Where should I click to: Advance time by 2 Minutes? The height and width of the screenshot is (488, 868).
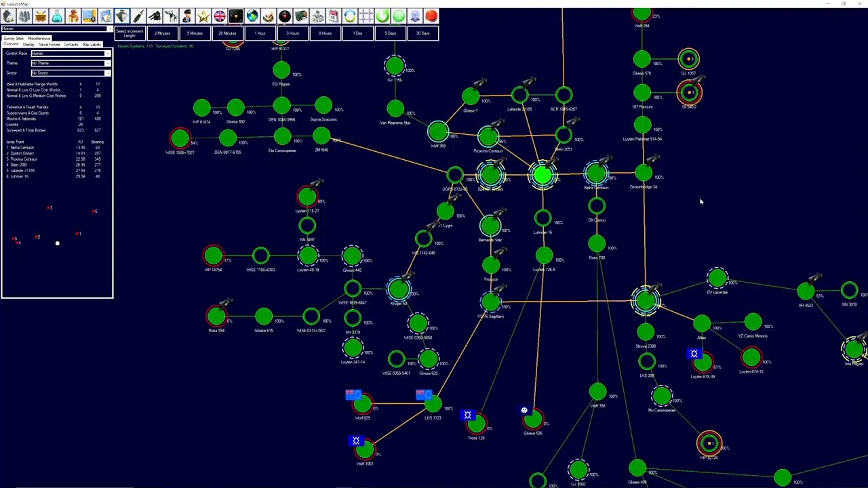(x=163, y=33)
